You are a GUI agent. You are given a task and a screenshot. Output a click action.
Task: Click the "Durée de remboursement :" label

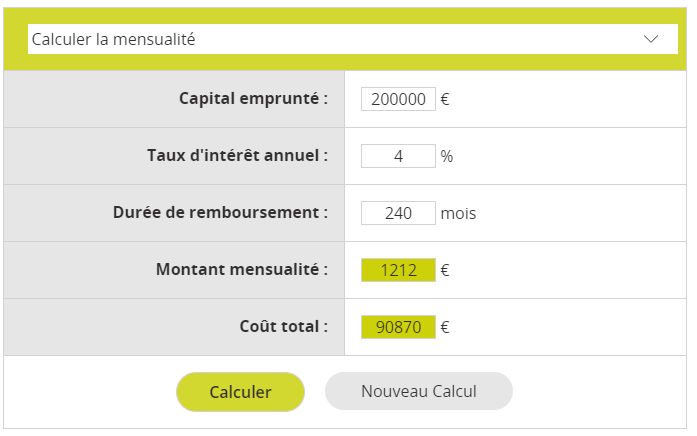[x=220, y=212]
